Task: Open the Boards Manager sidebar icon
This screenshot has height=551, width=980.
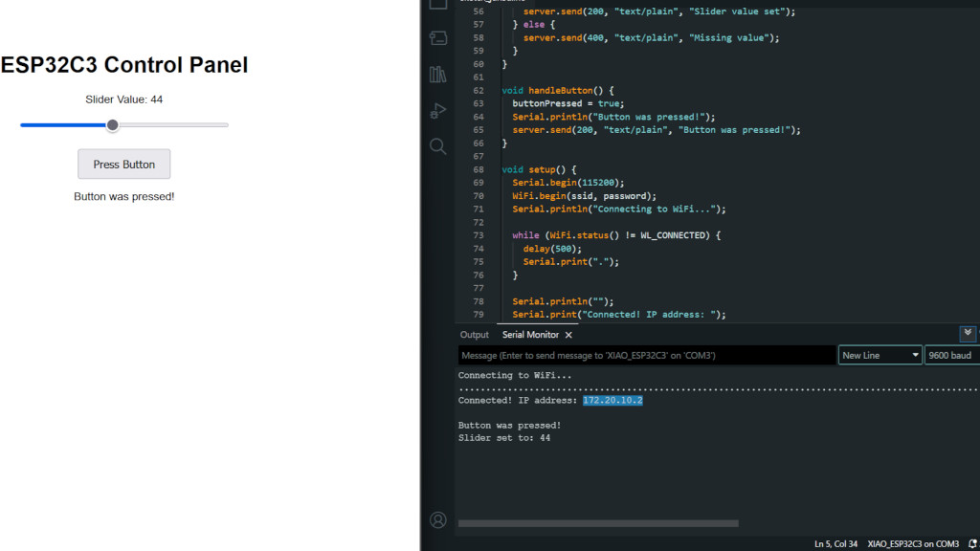Action: pyautogui.click(x=438, y=38)
